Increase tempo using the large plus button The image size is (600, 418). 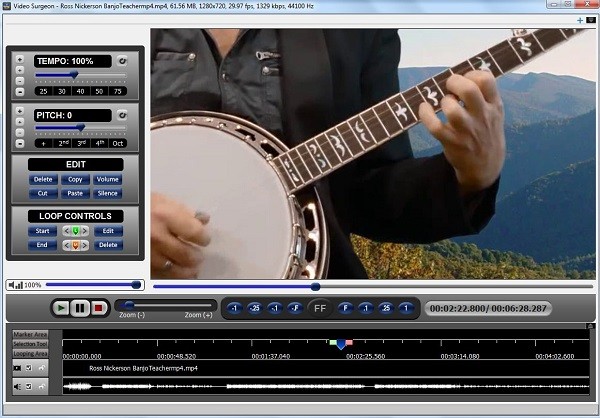click(20, 59)
